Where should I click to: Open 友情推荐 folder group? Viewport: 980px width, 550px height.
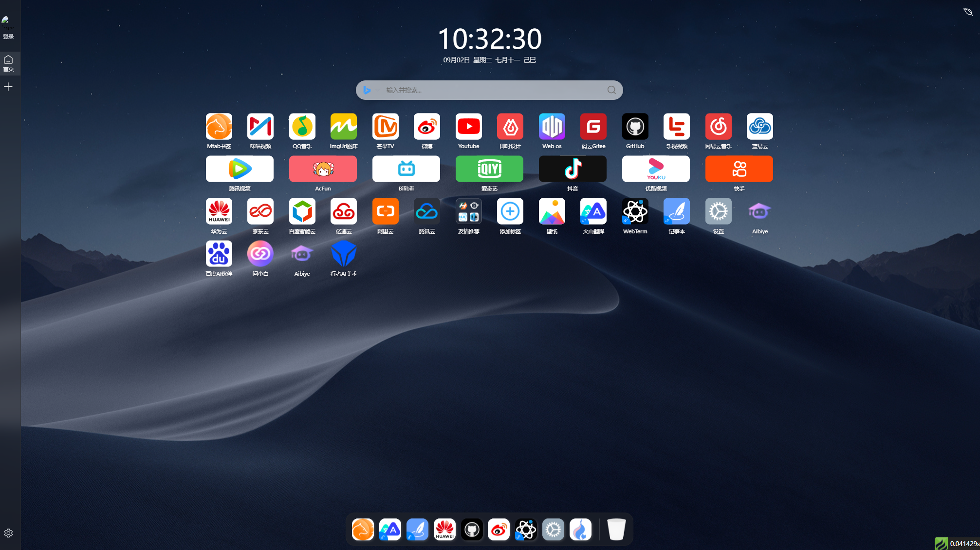click(468, 211)
